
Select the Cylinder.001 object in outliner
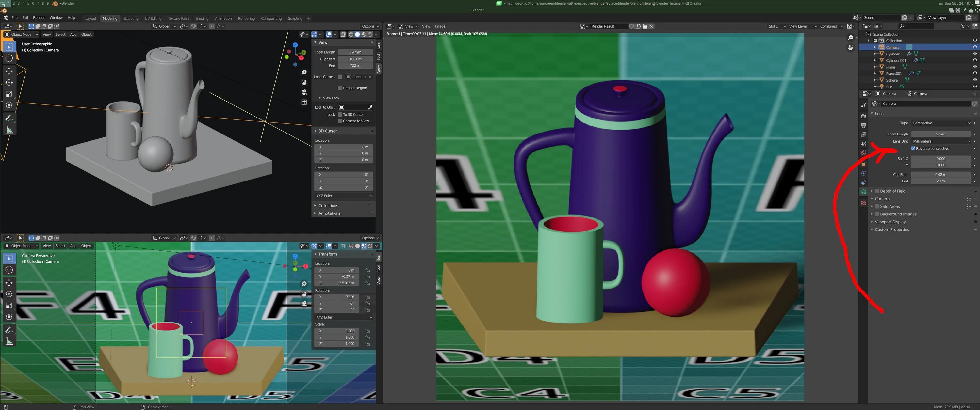coord(895,60)
